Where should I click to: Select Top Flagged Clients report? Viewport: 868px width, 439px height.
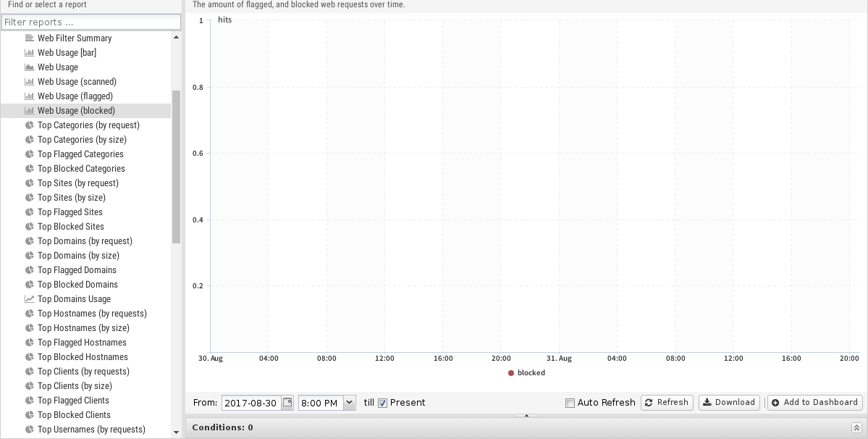(x=73, y=401)
